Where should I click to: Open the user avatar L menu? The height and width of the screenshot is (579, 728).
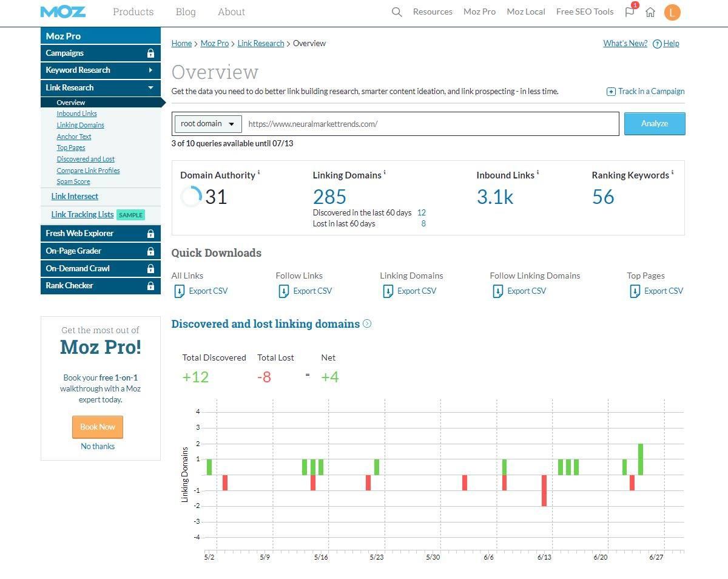[672, 12]
